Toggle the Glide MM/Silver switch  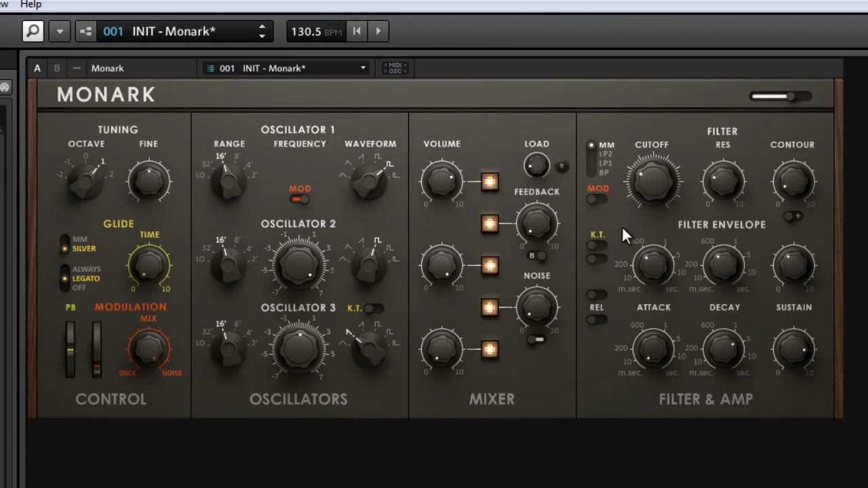pos(65,244)
